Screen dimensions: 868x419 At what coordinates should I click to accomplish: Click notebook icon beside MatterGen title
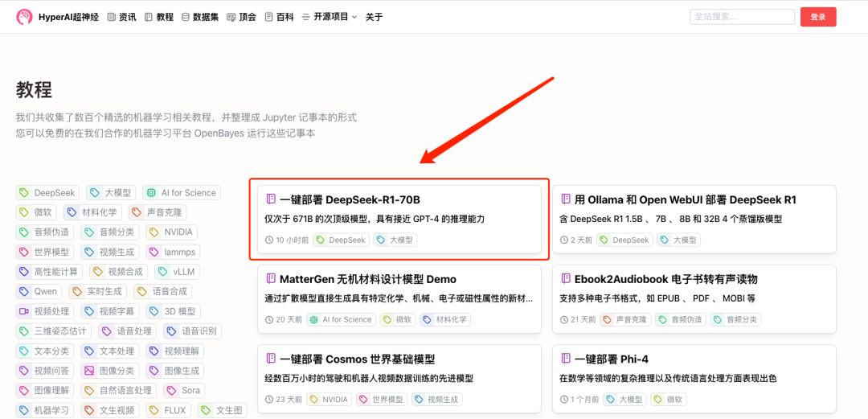click(271, 278)
